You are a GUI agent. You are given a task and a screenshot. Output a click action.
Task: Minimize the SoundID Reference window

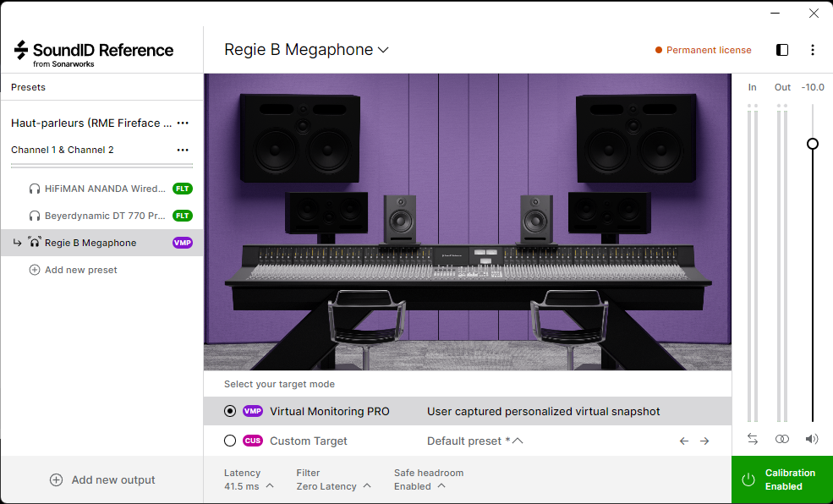pos(775,14)
